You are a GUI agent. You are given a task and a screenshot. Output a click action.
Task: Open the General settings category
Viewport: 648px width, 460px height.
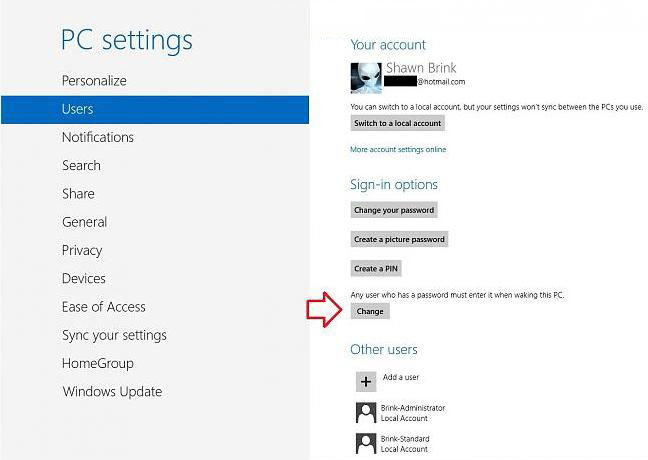(84, 222)
